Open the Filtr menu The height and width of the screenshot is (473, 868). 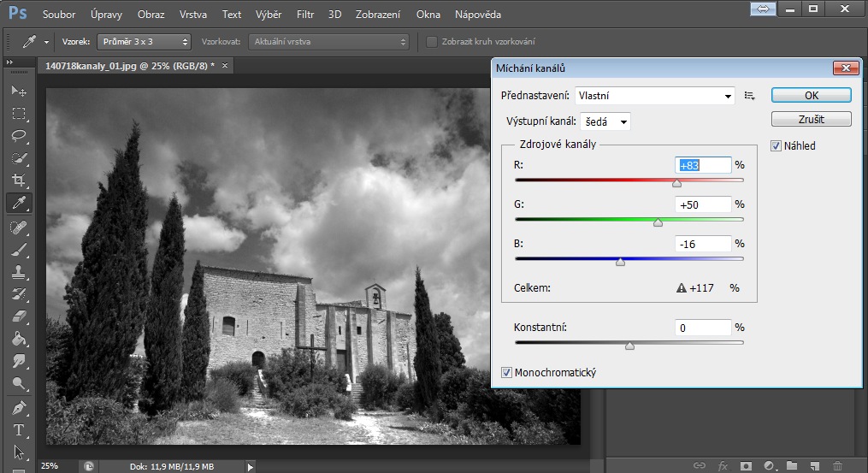point(304,15)
